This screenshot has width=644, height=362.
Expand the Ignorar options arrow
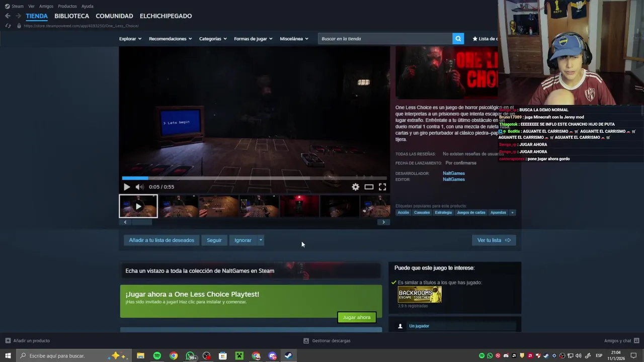point(261,240)
